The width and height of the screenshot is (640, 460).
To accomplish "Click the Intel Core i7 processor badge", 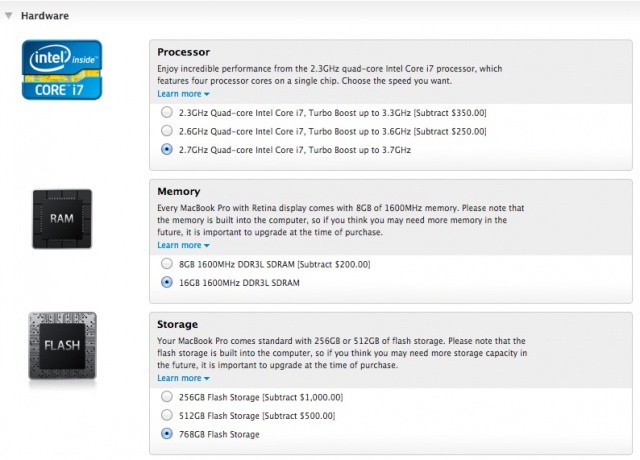I will 62,68.
